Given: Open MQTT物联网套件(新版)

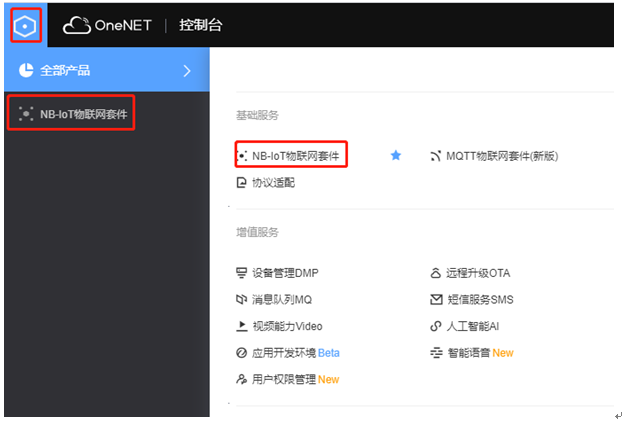Looking at the screenshot, I should [x=502, y=156].
